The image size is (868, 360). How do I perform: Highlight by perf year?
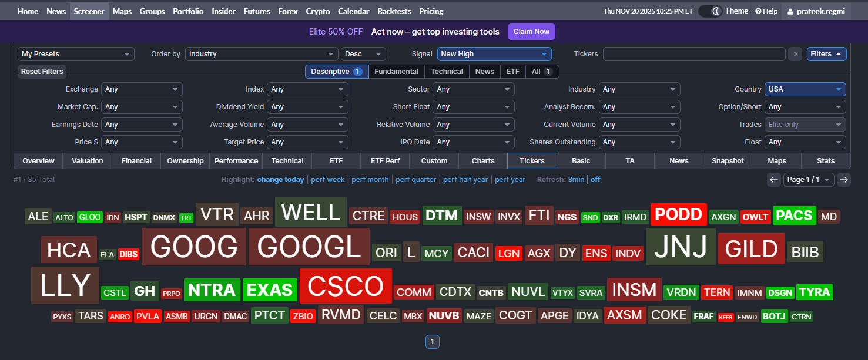(510, 180)
